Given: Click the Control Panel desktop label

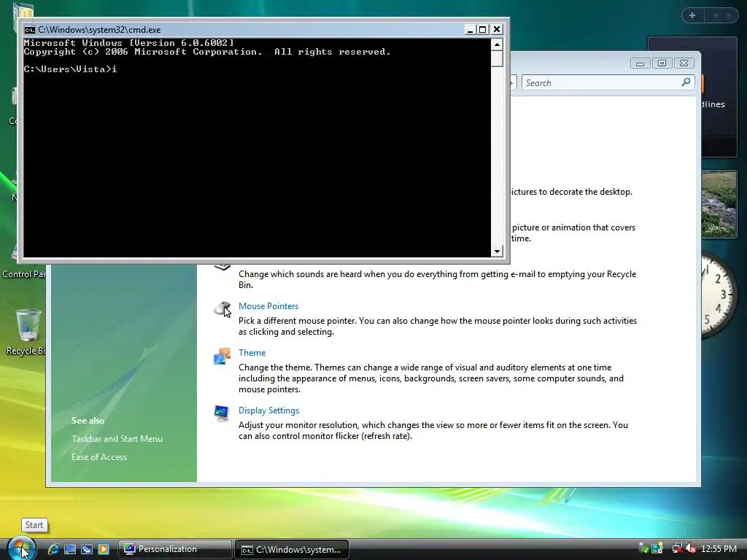Looking at the screenshot, I should tap(24, 274).
